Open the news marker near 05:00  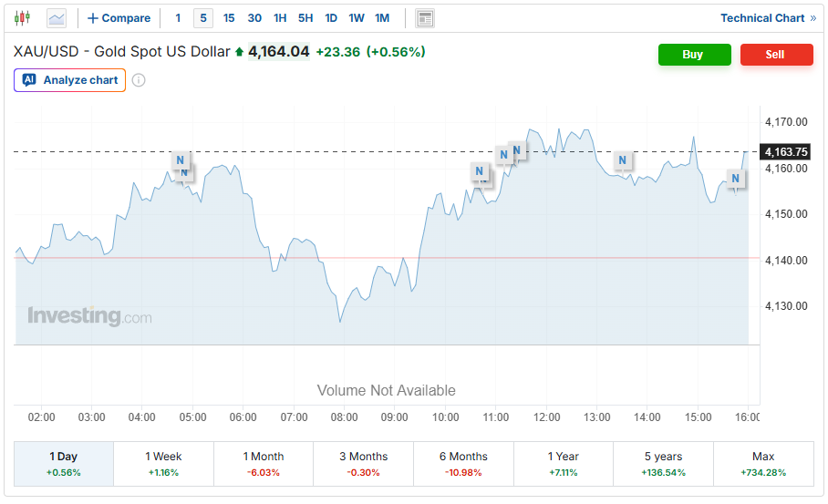click(181, 159)
